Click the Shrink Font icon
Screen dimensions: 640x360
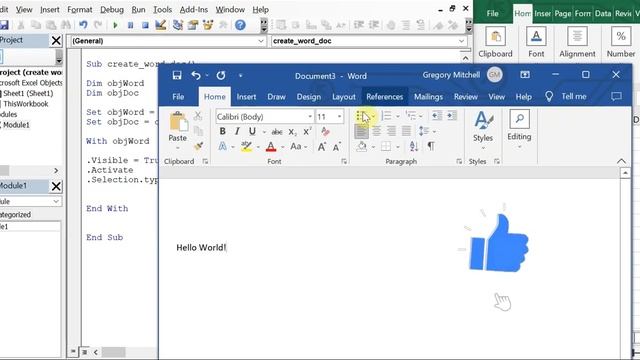[x=336, y=147]
